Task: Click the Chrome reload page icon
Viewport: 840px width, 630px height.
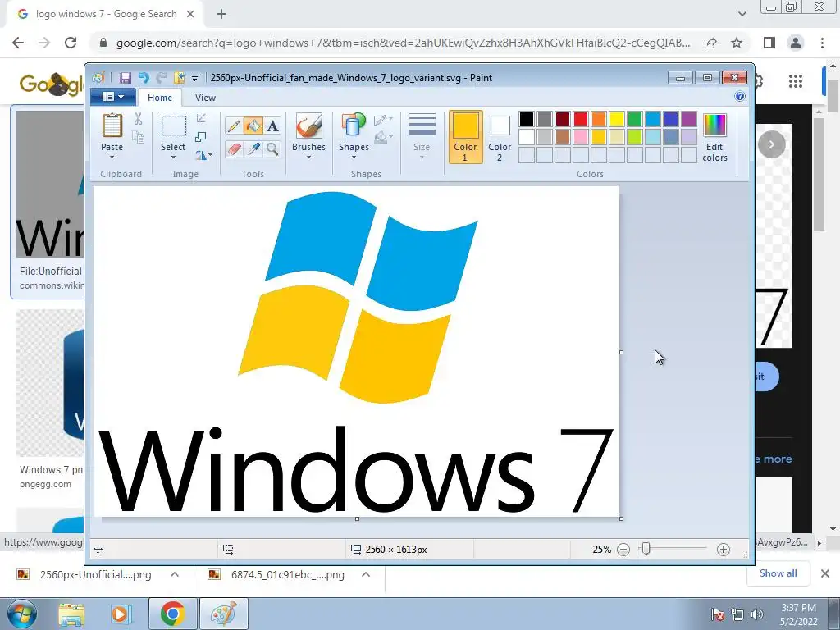Action: (71, 43)
